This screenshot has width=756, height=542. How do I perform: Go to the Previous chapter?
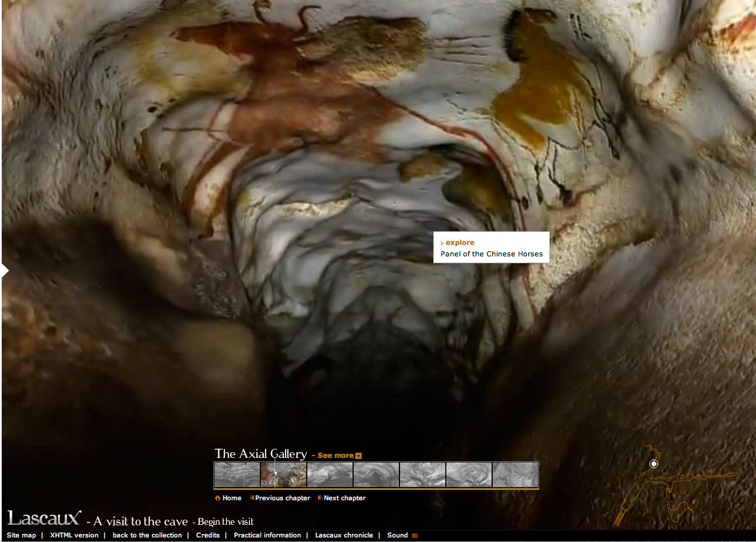coord(283,498)
